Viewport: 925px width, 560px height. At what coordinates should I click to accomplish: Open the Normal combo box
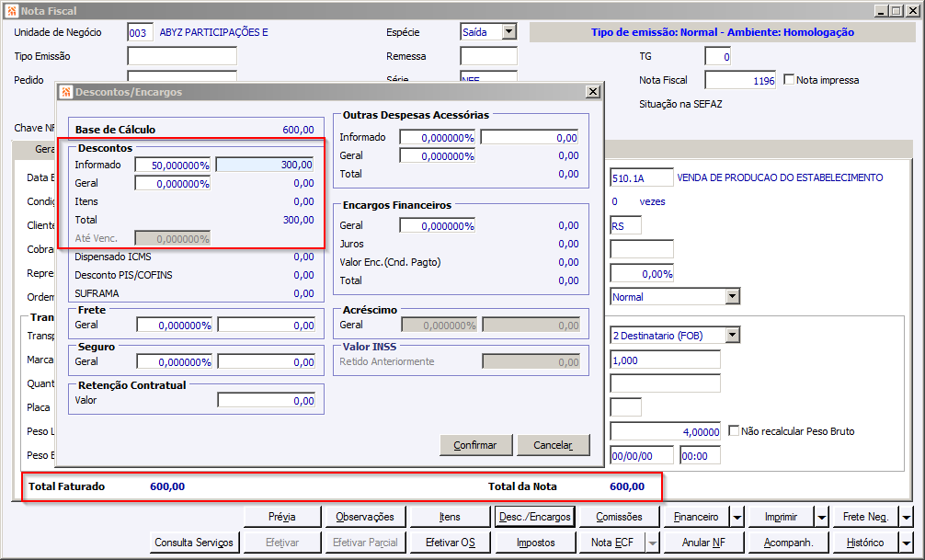coord(732,297)
